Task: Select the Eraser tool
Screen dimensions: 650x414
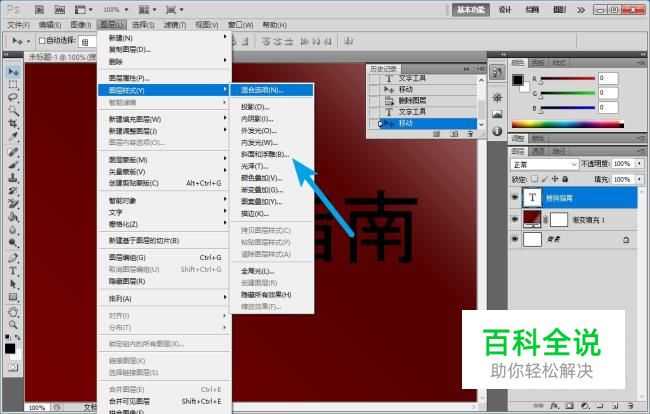Action: tap(13, 203)
